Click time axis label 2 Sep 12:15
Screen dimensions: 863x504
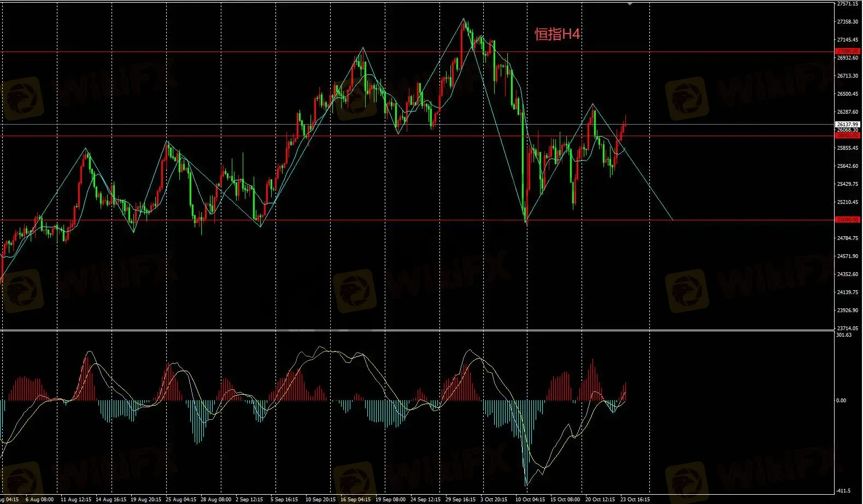tap(249, 500)
